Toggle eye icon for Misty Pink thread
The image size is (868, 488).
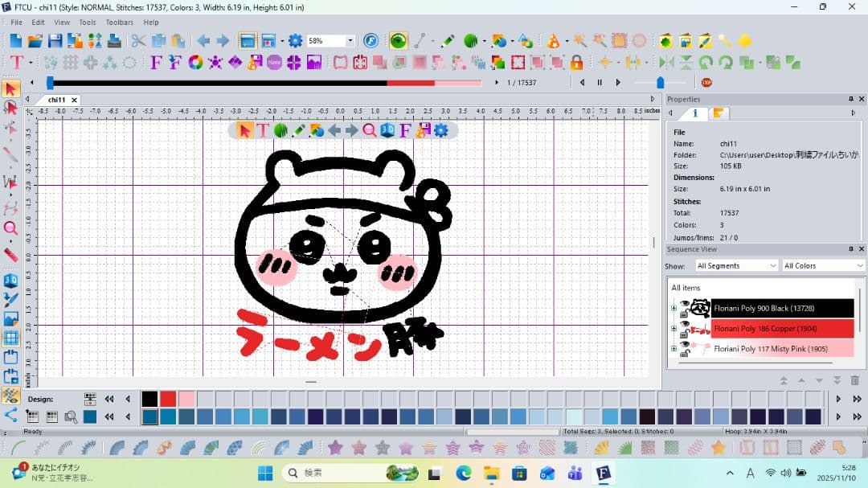[x=685, y=344]
